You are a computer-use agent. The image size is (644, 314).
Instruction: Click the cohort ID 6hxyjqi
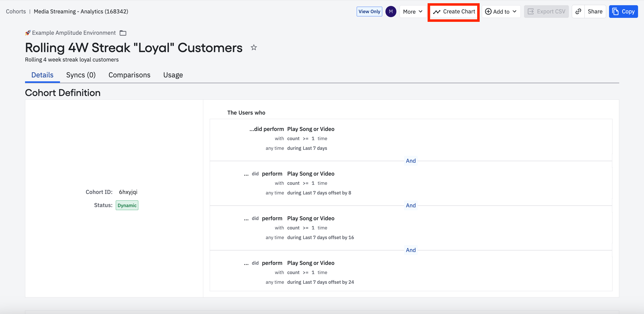click(x=128, y=192)
